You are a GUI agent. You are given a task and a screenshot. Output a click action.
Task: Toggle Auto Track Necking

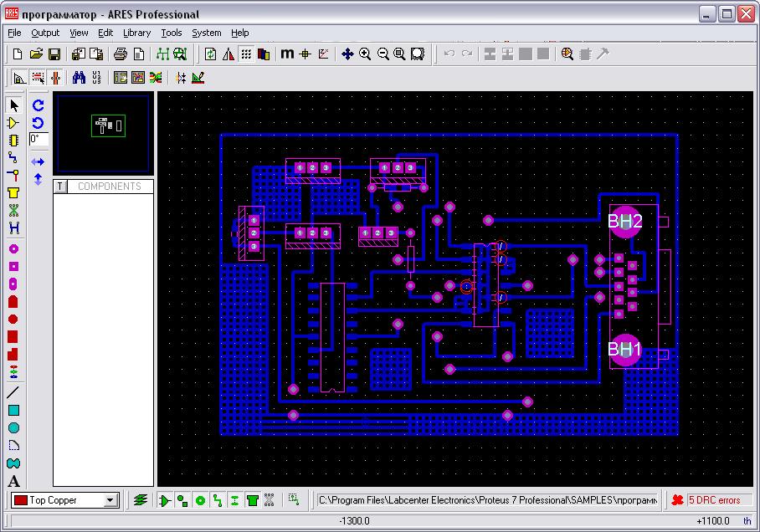point(56,78)
